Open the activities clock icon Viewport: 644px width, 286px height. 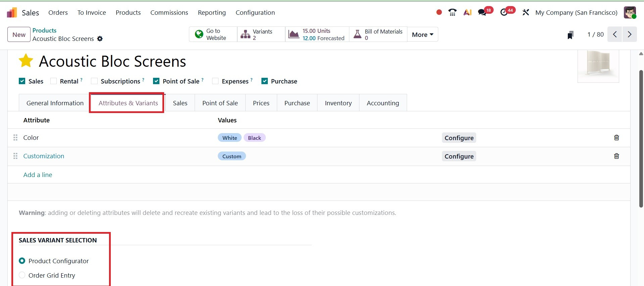click(504, 13)
